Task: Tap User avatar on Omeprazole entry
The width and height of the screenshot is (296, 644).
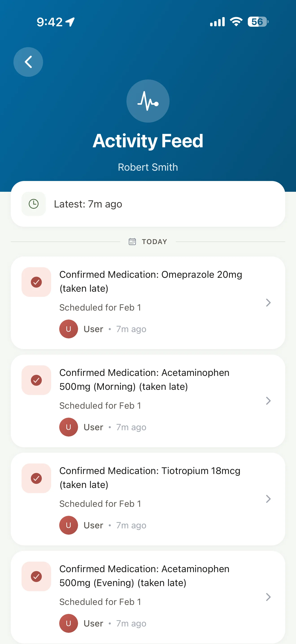Action: [69, 329]
